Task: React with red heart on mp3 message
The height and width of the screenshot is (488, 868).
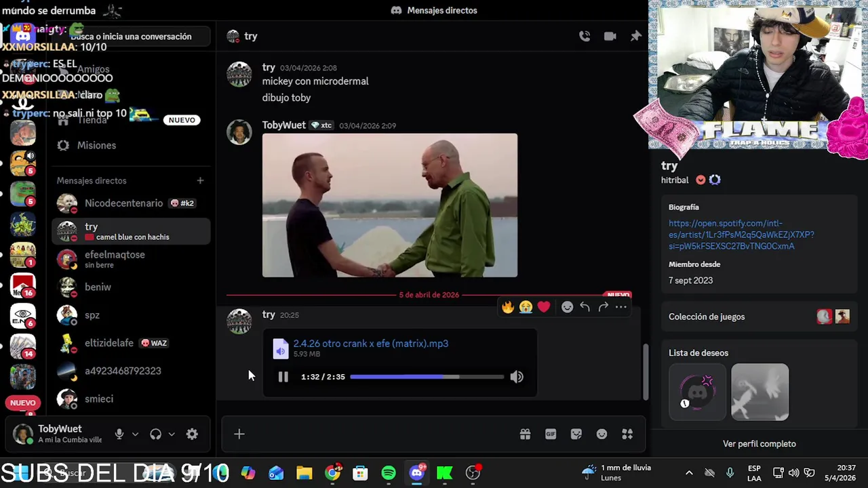Action: point(544,307)
